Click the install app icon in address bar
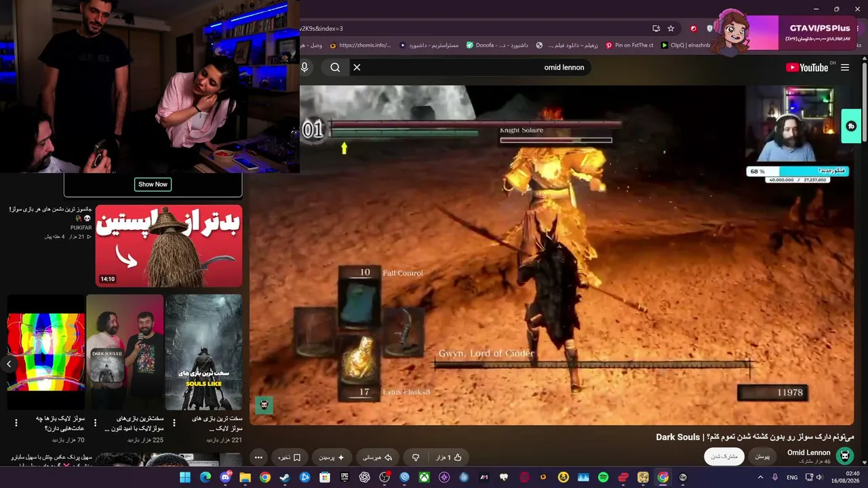 click(656, 28)
